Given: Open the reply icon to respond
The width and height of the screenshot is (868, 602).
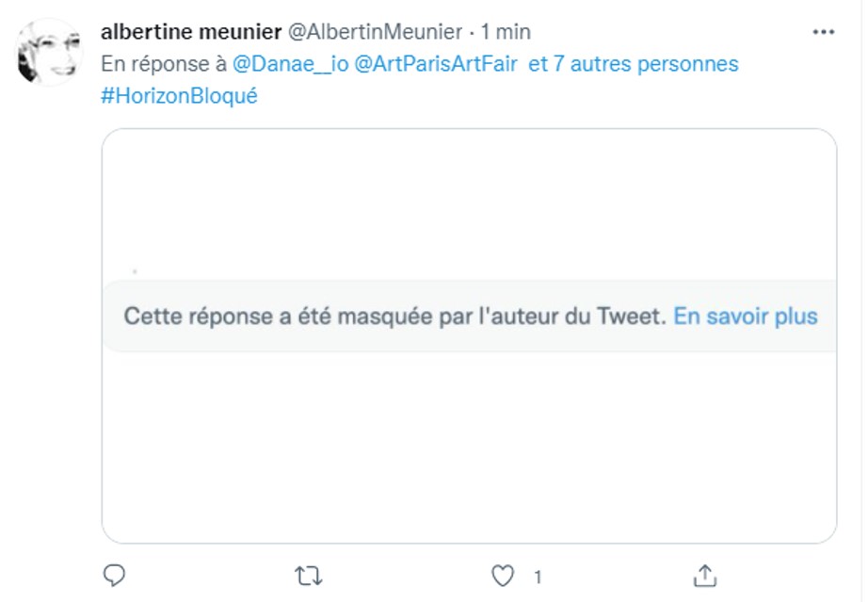Looking at the screenshot, I should pyautogui.click(x=112, y=575).
